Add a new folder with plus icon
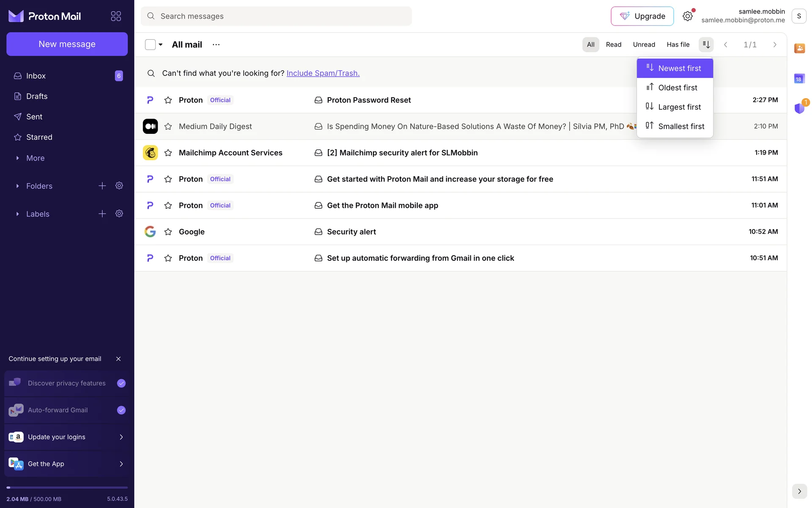812x508 pixels. point(102,186)
